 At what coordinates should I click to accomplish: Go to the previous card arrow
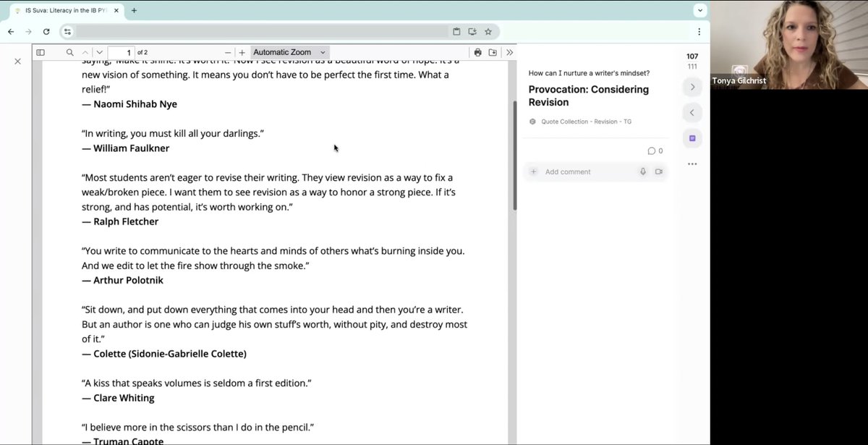click(x=692, y=112)
